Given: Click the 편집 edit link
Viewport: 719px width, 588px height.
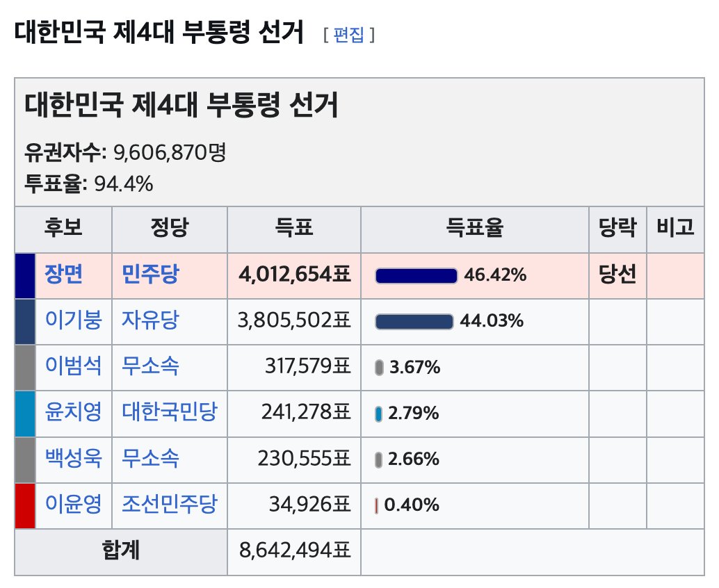Looking at the screenshot, I should 348,35.
